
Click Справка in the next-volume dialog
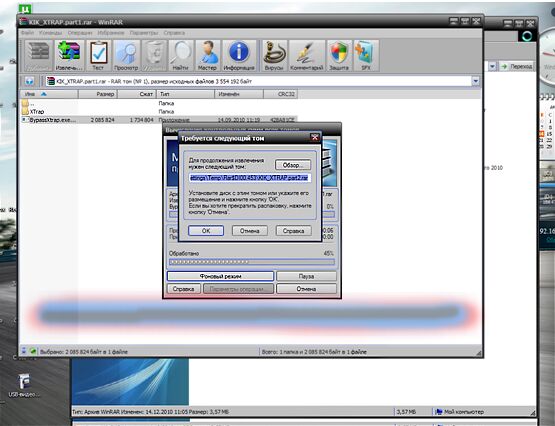click(x=293, y=231)
